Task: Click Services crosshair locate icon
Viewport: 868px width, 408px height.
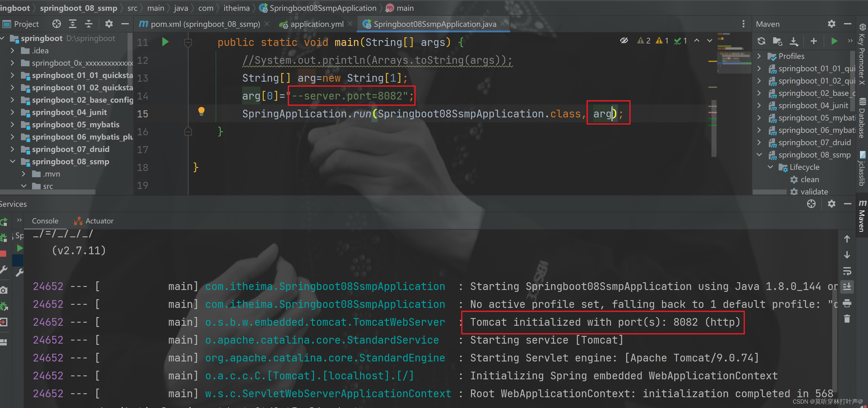Action: point(811,204)
